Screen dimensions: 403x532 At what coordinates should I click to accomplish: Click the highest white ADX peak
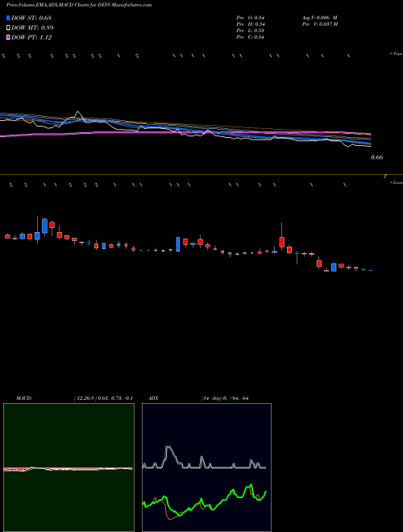[x=168, y=447]
